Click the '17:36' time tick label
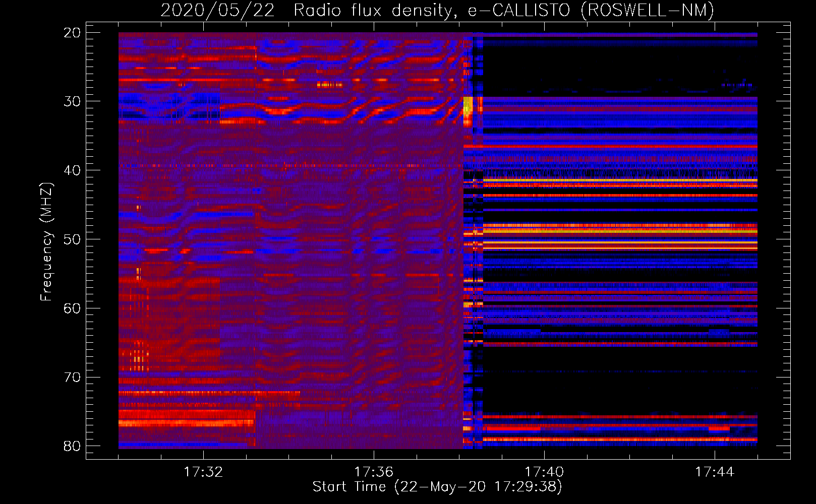The height and width of the screenshot is (504, 816). (x=374, y=472)
